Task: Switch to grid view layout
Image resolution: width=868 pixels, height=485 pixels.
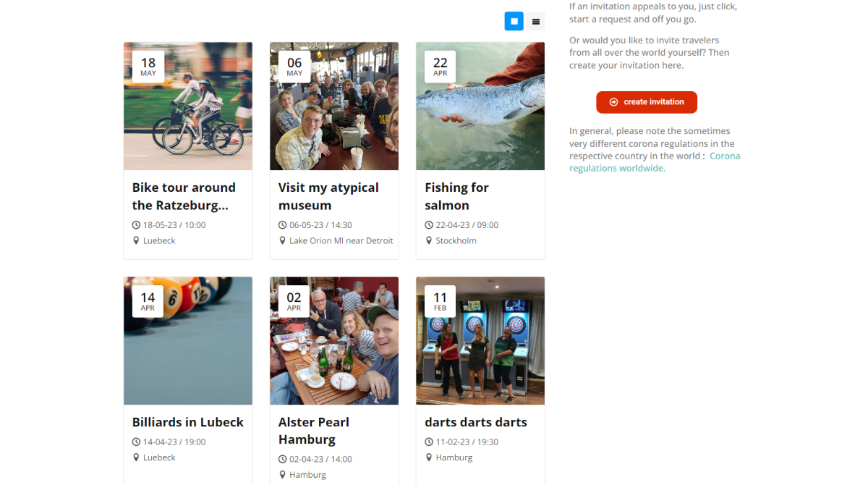Action: (x=514, y=22)
